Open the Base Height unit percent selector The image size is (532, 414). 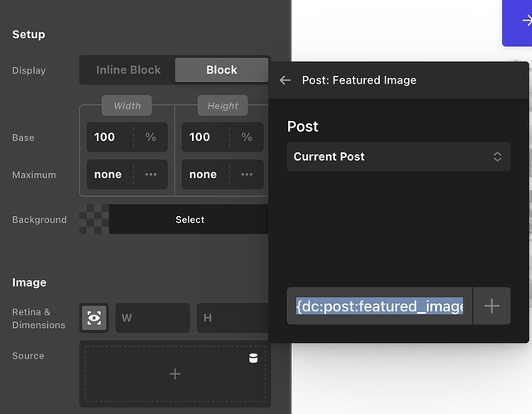pos(247,137)
